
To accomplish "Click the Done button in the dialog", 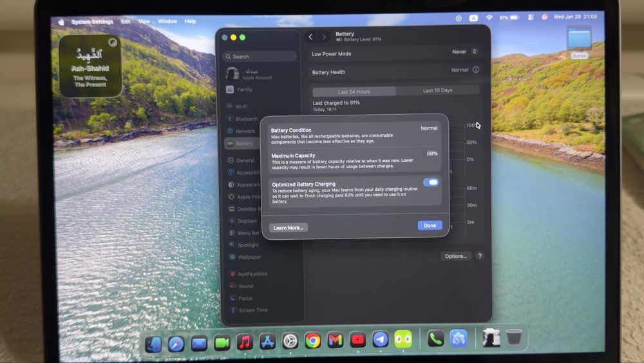I will point(430,225).
